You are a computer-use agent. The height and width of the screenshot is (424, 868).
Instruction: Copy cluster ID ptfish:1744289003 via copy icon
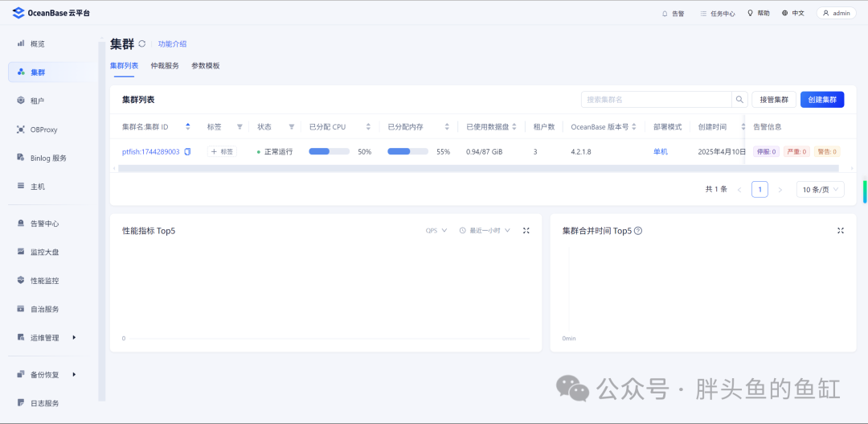187,151
